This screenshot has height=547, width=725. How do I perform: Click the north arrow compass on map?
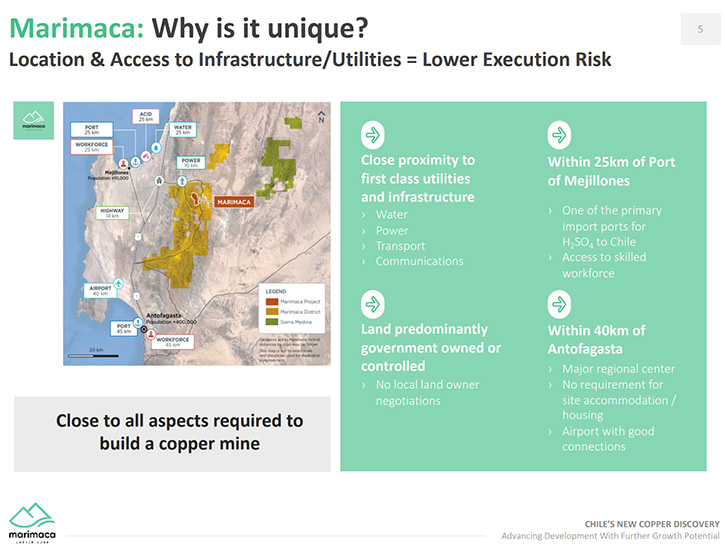click(x=321, y=117)
